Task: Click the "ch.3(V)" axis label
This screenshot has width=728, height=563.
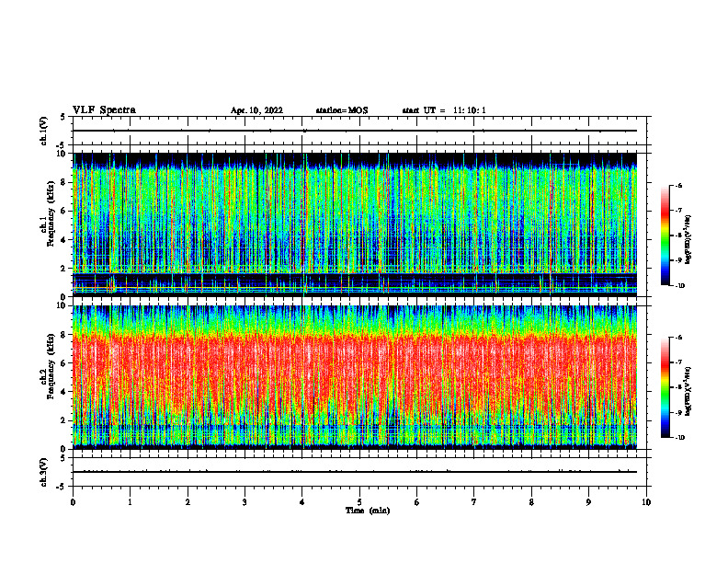Action: (x=43, y=473)
